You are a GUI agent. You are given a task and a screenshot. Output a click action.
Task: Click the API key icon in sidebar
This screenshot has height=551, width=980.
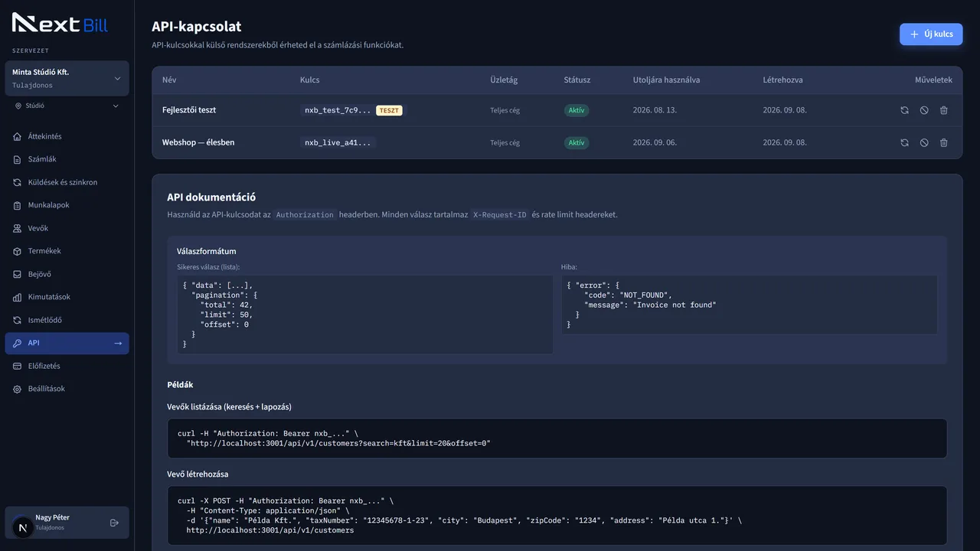18,343
